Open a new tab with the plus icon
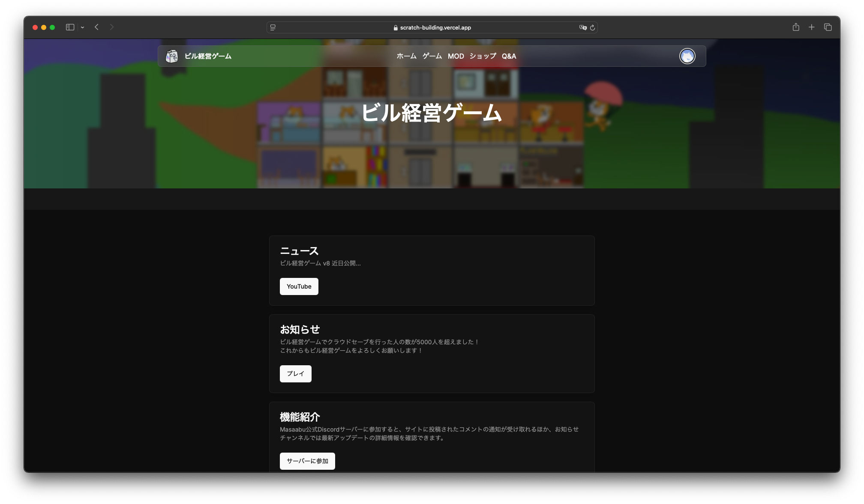Screen dimensions: 864x504 pyautogui.click(x=812, y=27)
